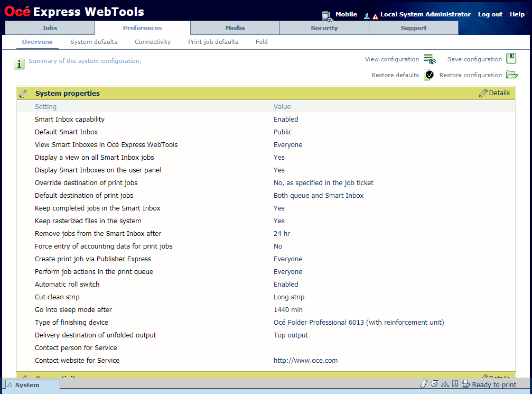Click the Restore defaults checkmark icon
The image size is (532, 394).
coord(429,75)
